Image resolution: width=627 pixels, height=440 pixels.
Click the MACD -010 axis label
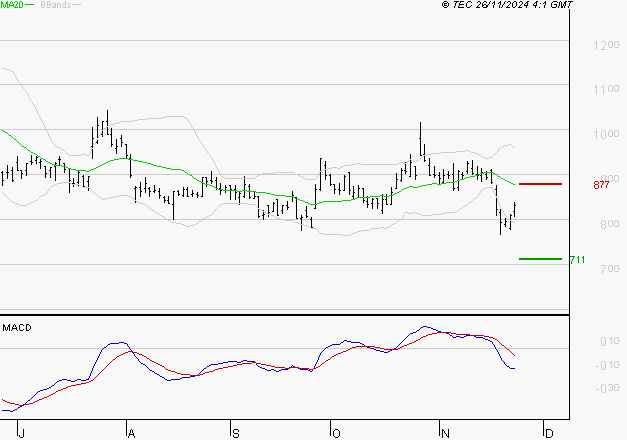coord(607,365)
